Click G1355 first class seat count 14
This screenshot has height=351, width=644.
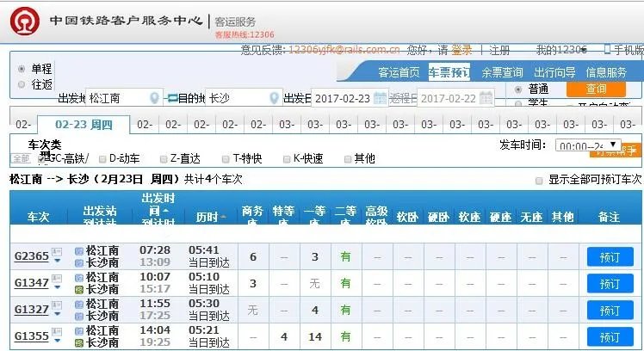[315, 337]
